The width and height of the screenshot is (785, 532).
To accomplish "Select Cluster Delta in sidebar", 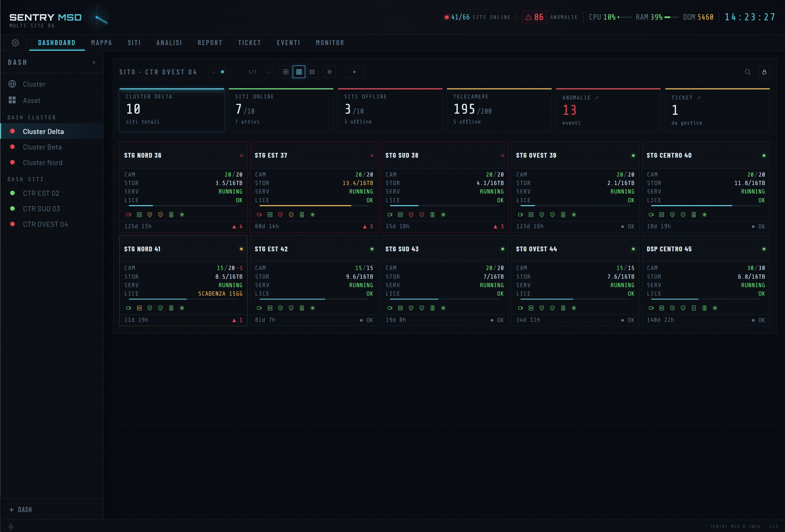I will click(52, 131).
